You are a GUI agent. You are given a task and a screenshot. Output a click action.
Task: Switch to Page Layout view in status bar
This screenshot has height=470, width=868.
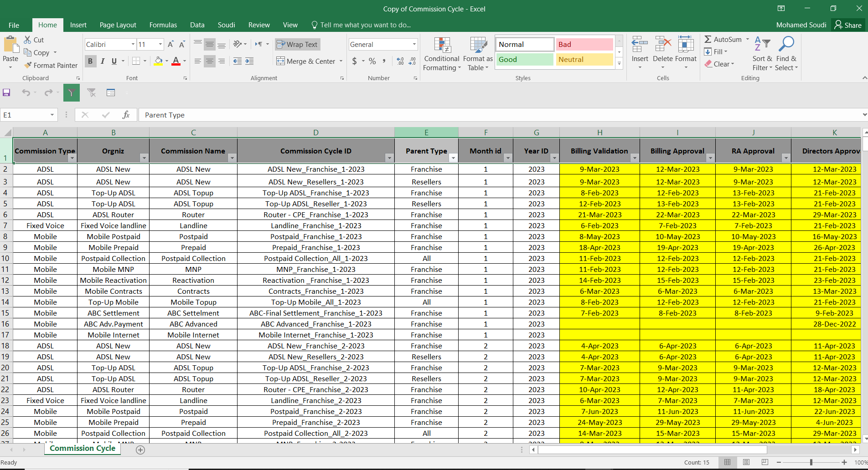coord(746,462)
